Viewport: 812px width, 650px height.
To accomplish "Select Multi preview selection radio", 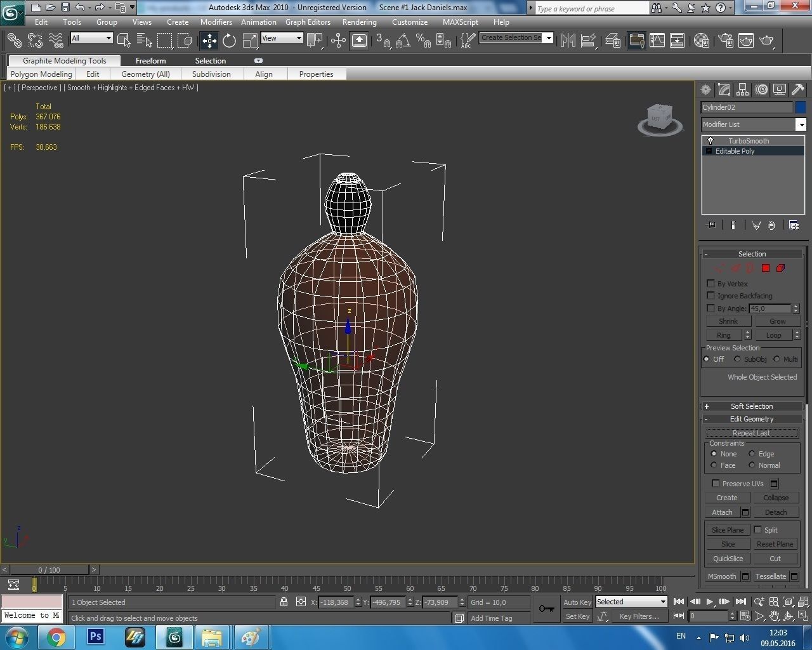I will [x=776, y=359].
